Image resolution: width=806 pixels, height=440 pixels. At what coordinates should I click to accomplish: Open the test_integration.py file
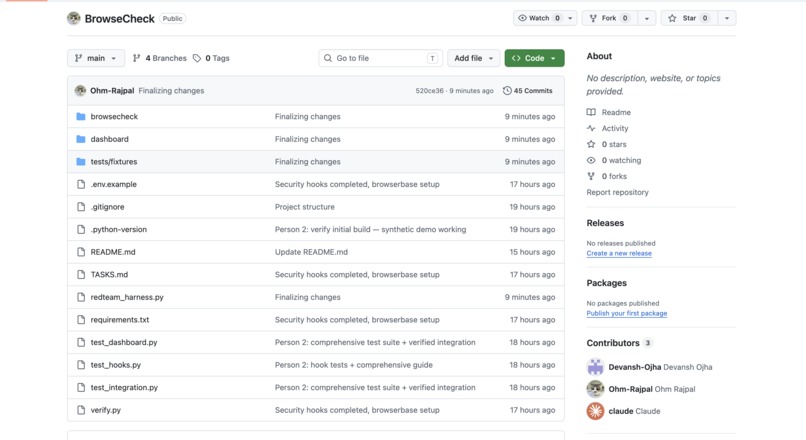tap(124, 388)
